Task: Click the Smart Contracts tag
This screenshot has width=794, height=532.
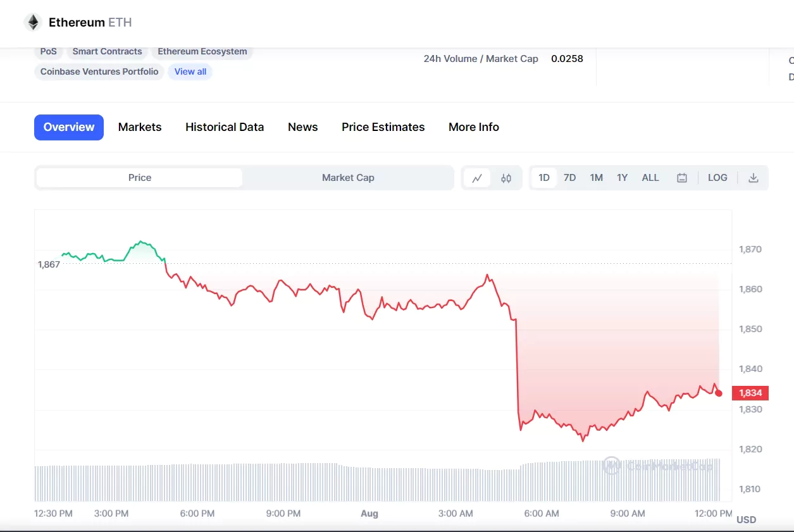Action: pos(107,52)
